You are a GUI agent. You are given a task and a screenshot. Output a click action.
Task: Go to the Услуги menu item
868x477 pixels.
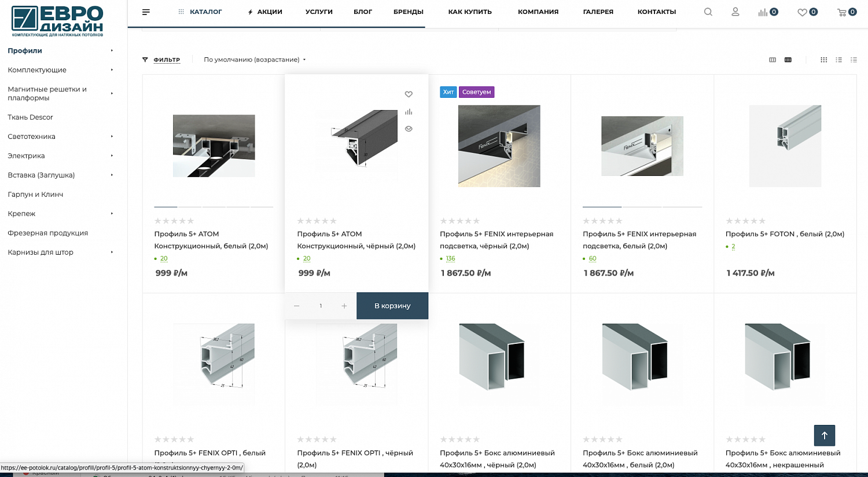tap(319, 12)
